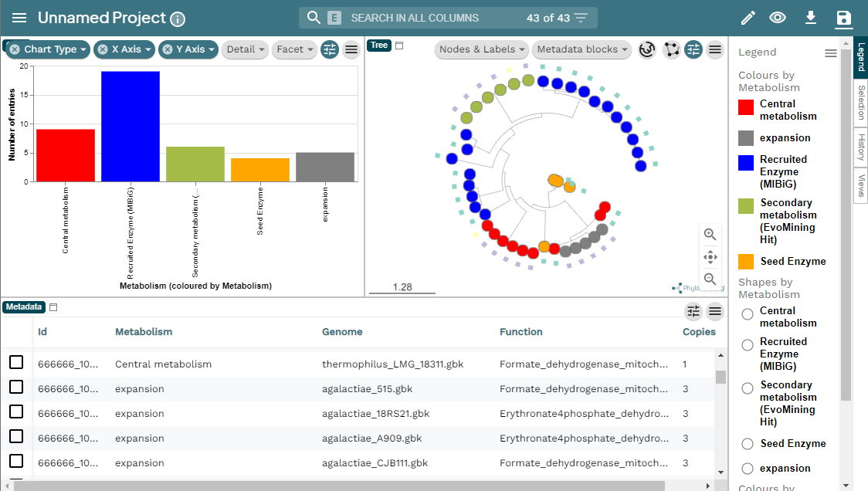Click the Tree panel label button
The image size is (868, 491).
point(378,45)
